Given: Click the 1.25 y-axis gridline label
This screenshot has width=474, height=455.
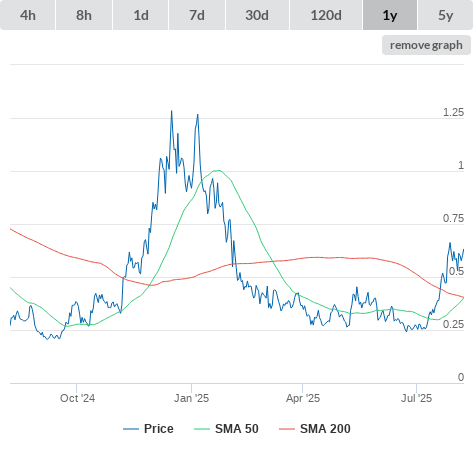Looking at the screenshot, I should (x=453, y=112).
